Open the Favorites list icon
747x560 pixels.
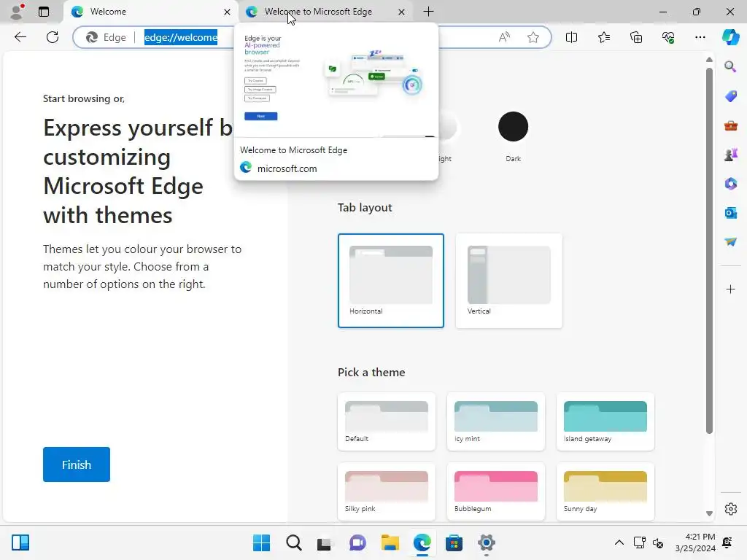[603, 37]
